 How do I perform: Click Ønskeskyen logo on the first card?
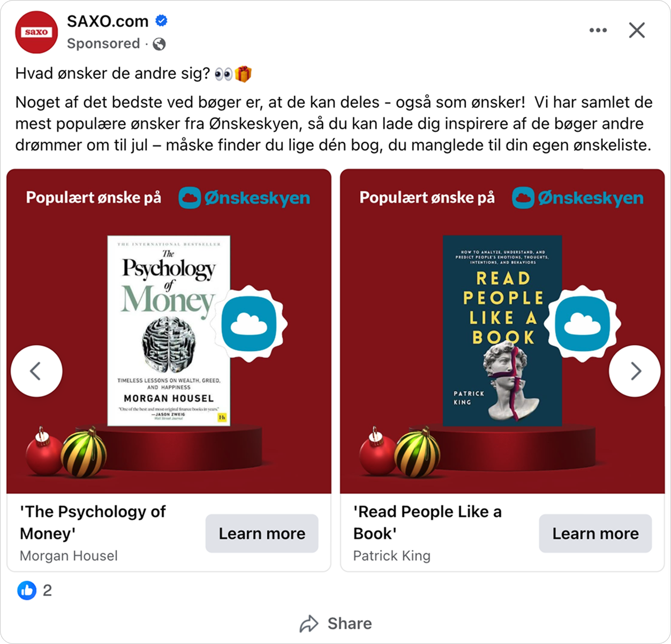[244, 198]
